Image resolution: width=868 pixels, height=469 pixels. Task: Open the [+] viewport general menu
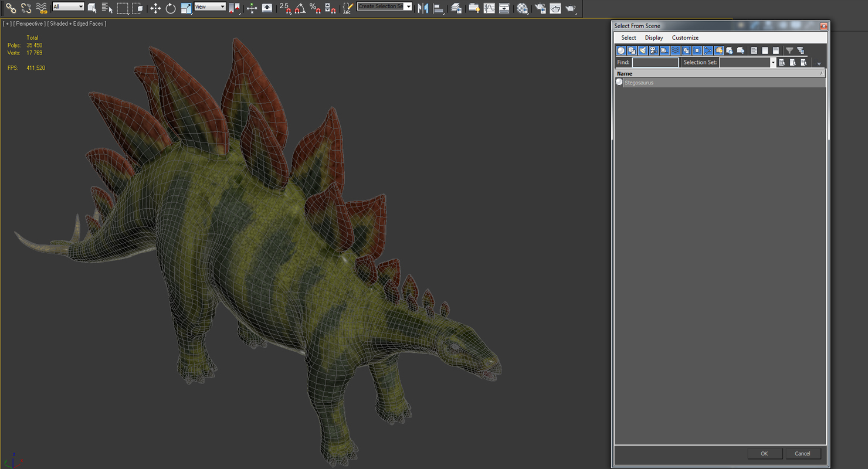click(7, 24)
